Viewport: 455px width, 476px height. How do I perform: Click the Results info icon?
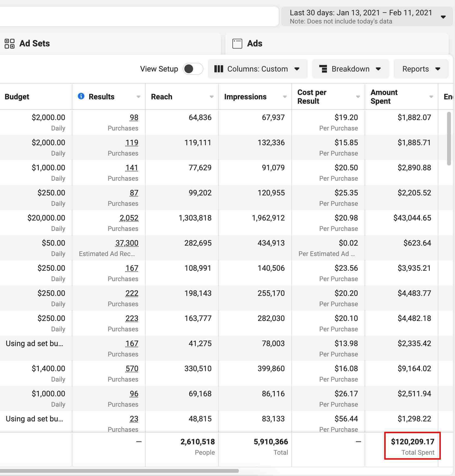(x=81, y=96)
